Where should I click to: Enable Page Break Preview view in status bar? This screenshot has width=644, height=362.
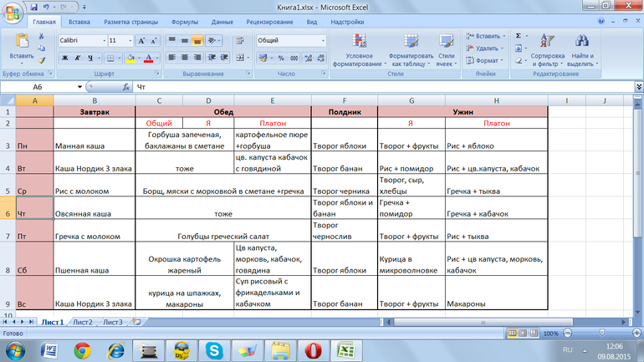[x=534, y=333]
